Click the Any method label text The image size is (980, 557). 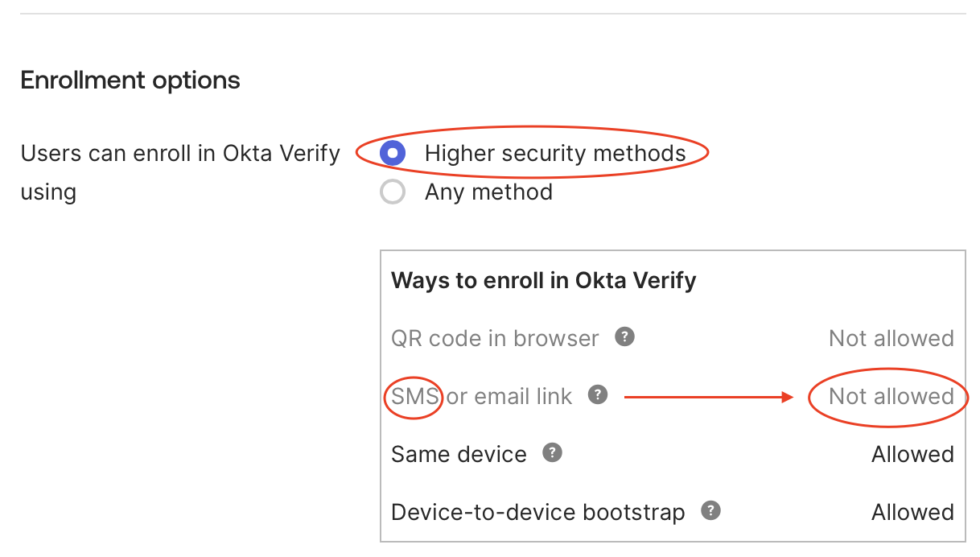click(x=488, y=192)
